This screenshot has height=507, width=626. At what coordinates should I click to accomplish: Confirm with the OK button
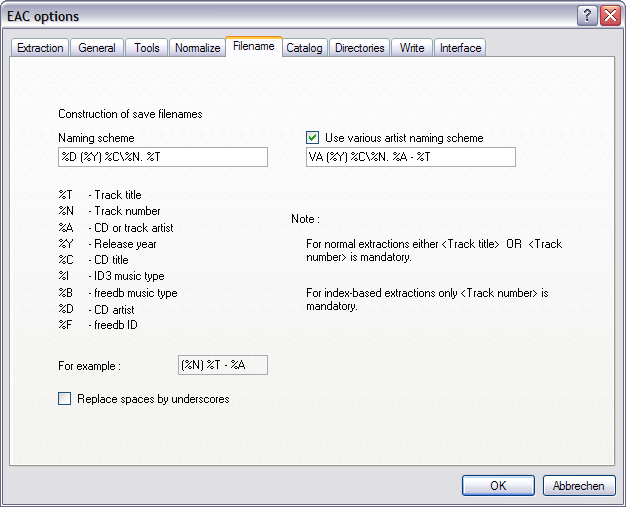(x=498, y=485)
